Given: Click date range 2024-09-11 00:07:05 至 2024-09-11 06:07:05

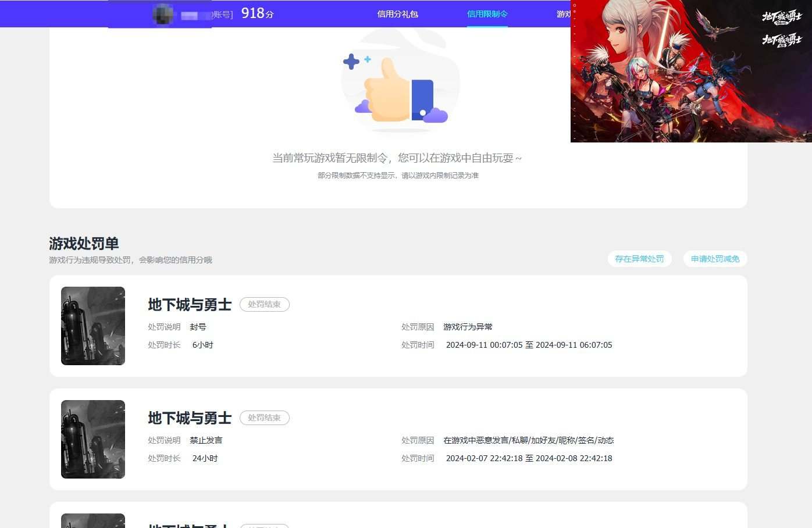Looking at the screenshot, I should tap(529, 345).
